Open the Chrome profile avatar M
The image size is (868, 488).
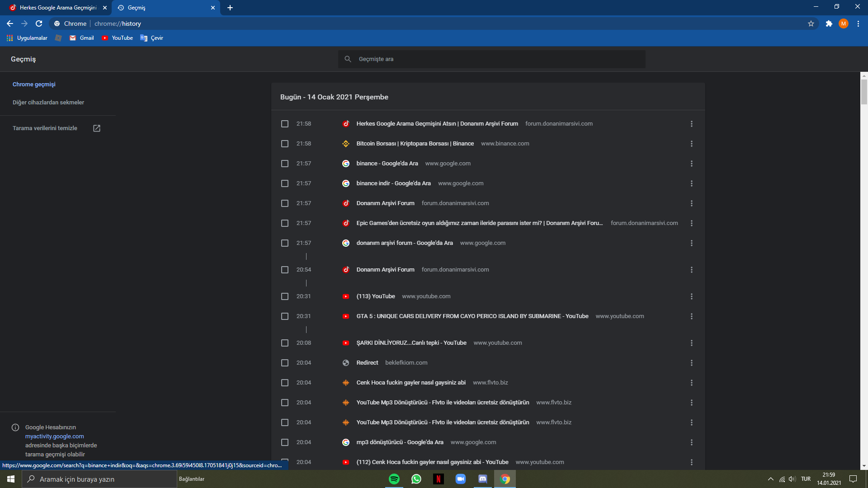pos(844,23)
